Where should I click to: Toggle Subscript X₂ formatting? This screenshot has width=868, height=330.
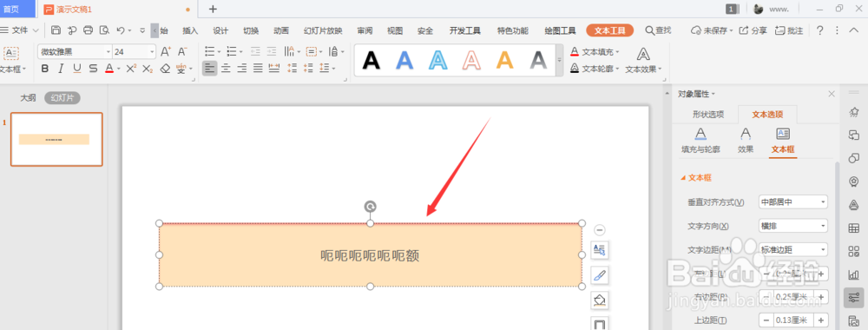(x=148, y=69)
